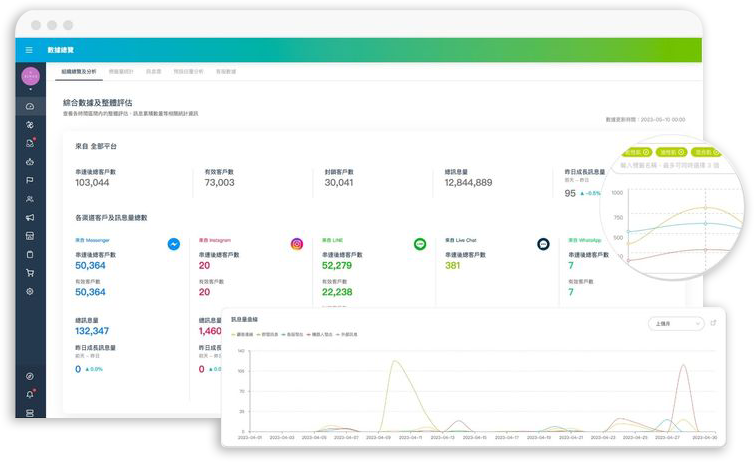Viewport: 754px width, 462px height.
Task: Click the valid customers value 73,003
Action: coord(219,183)
